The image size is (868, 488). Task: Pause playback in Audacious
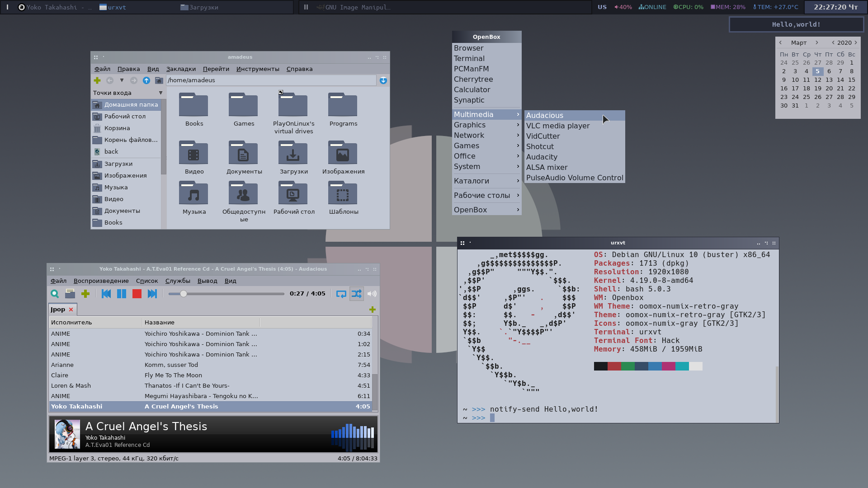point(122,294)
